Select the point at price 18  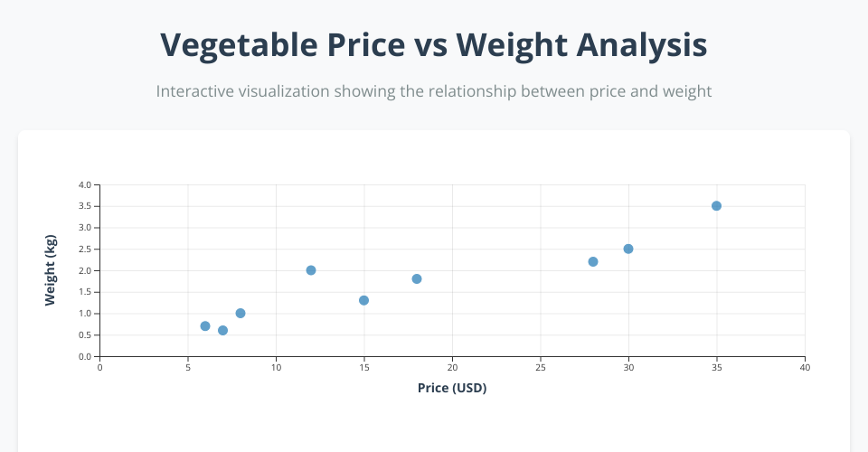(x=417, y=279)
